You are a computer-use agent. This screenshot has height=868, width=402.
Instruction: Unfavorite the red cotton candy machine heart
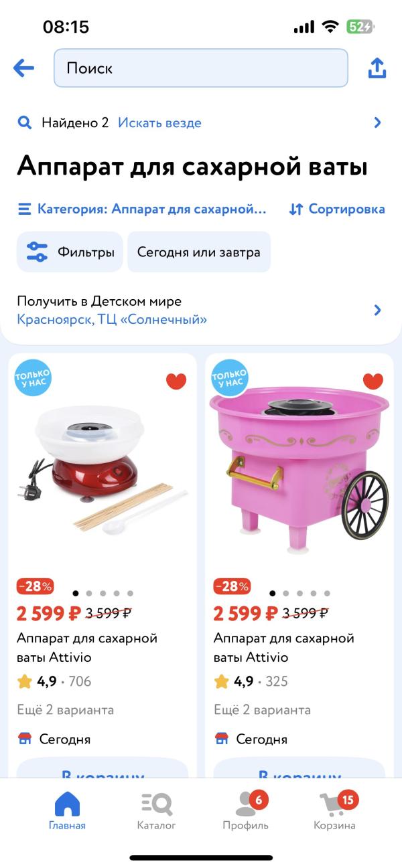coord(176,381)
